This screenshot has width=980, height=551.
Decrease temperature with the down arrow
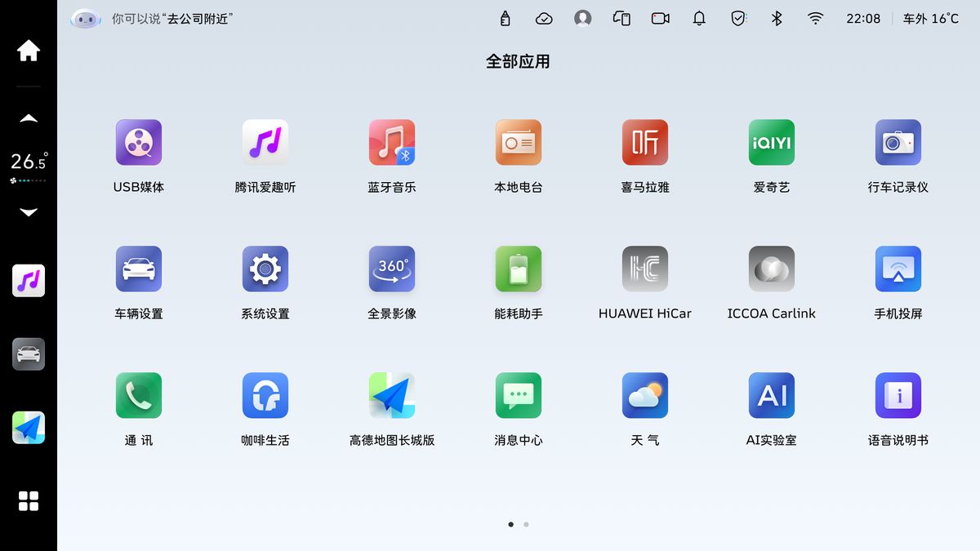coord(29,212)
